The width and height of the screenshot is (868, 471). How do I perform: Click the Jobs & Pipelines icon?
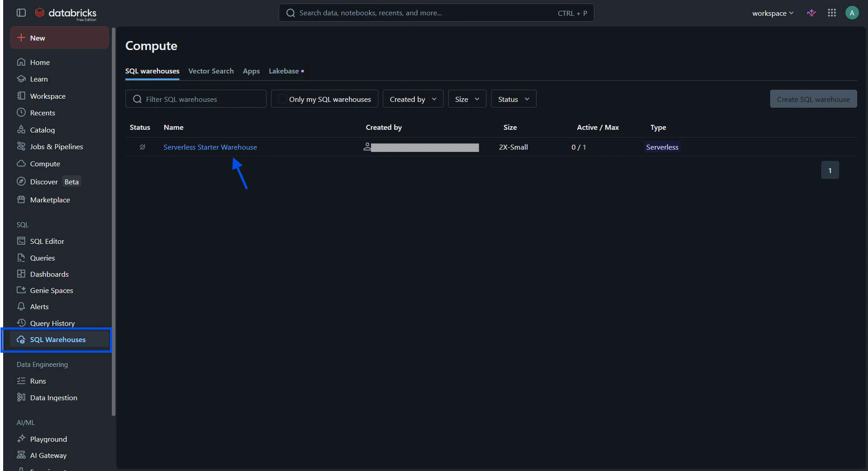click(21, 146)
